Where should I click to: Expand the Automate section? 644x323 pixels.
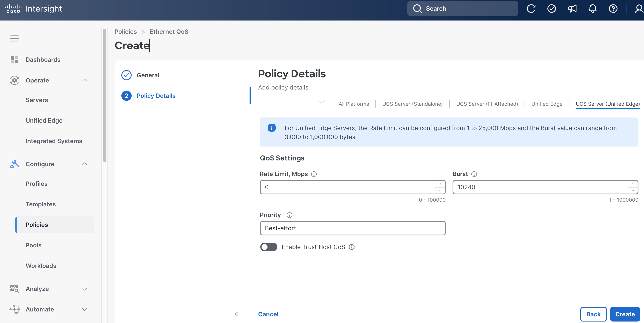tap(84, 309)
